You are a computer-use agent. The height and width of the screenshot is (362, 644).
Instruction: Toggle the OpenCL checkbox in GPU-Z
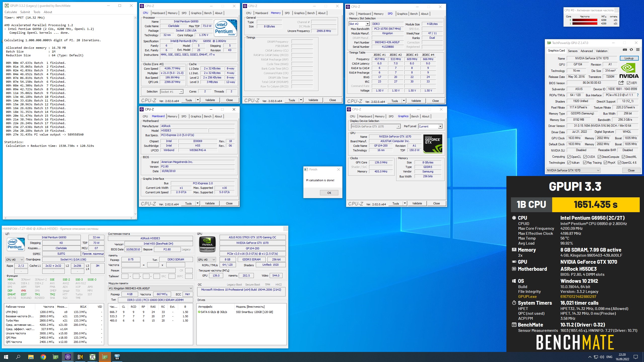[569, 157]
